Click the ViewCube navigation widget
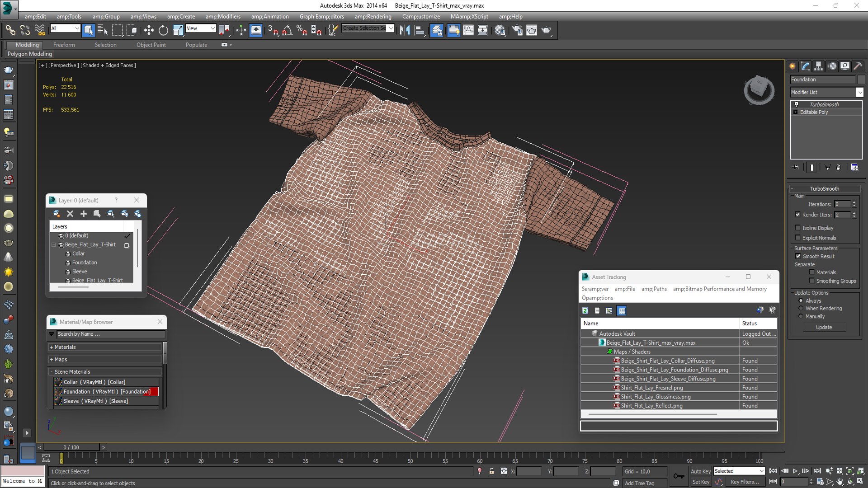 (759, 90)
